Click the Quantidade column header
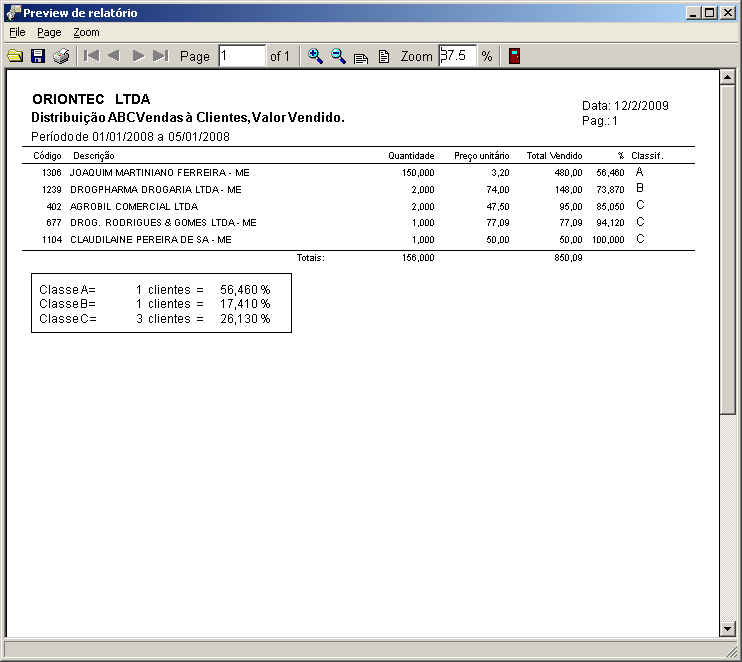The height and width of the screenshot is (662, 742). point(411,156)
